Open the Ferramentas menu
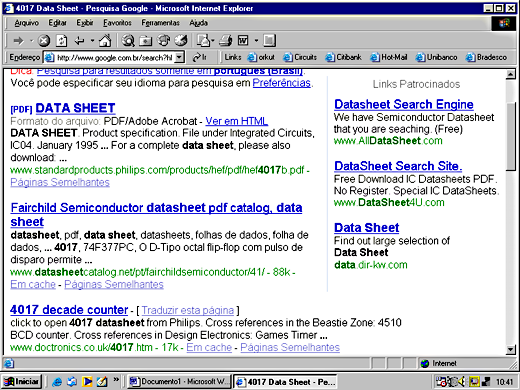520x390 pixels. (160, 23)
